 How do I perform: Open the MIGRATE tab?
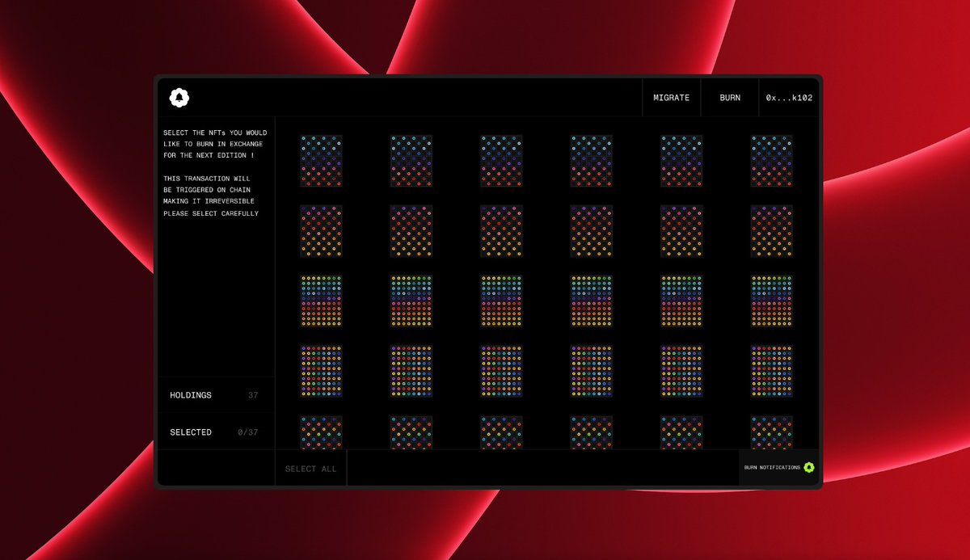coord(672,98)
